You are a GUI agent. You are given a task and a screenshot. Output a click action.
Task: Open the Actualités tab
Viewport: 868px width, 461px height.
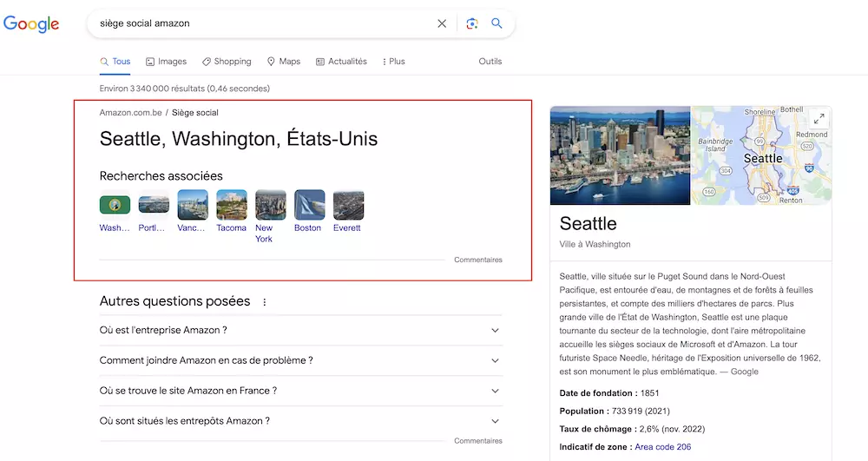coord(341,62)
